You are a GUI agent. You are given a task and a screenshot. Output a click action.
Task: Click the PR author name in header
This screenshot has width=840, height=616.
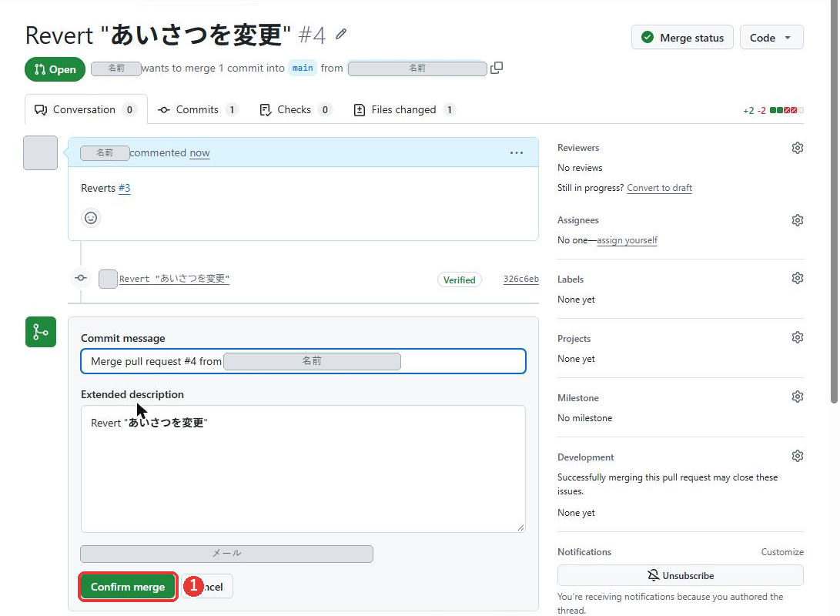[116, 69]
